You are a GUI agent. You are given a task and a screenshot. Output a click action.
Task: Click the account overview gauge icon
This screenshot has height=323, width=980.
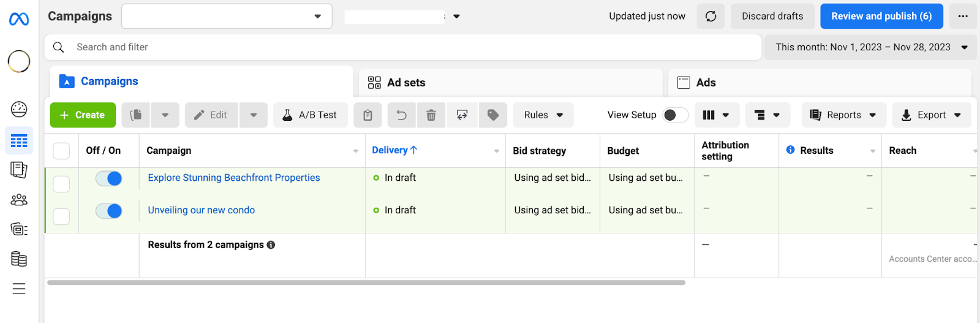click(x=19, y=109)
